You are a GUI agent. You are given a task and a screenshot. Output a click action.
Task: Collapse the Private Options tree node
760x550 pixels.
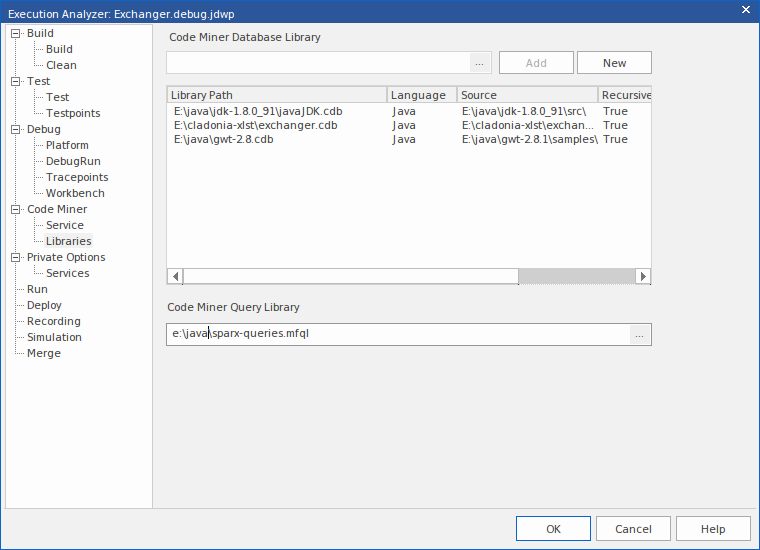[x=16, y=257]
